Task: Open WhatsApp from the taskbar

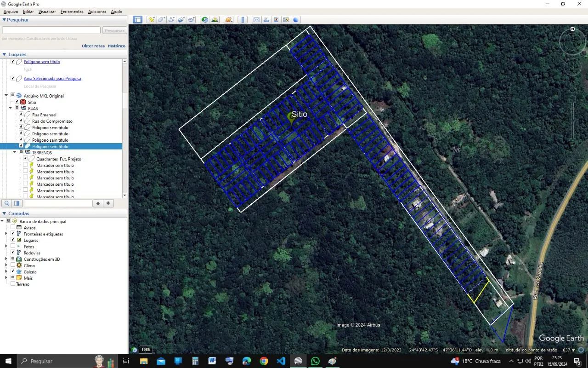Action: click(315, 361)
